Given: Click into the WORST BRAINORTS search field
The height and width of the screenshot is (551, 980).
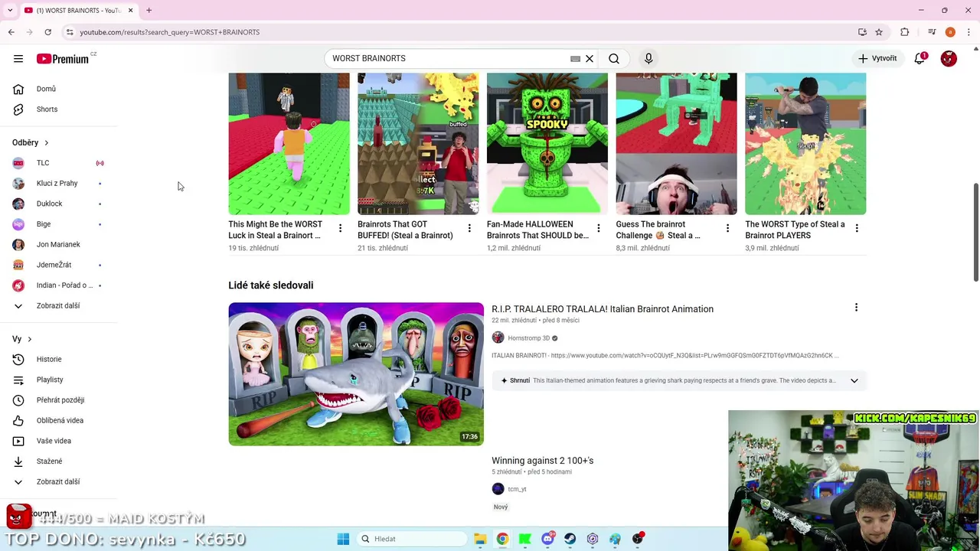Looking at the screenshot, I should (448, 58).
